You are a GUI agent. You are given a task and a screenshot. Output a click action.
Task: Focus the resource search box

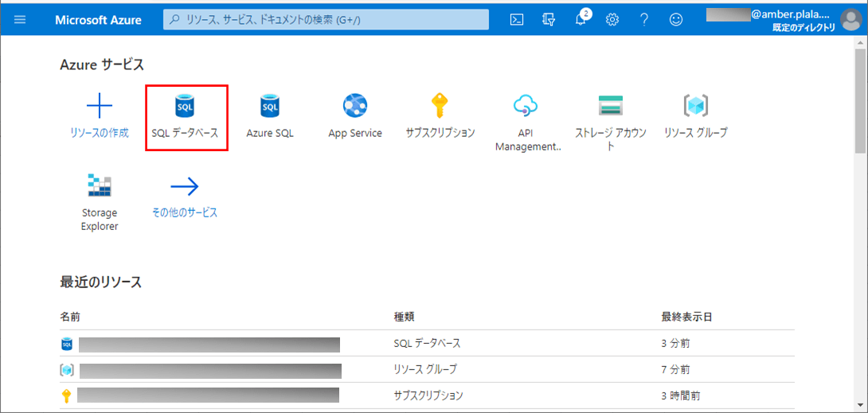pyautogui.click(x=326, y=19)
